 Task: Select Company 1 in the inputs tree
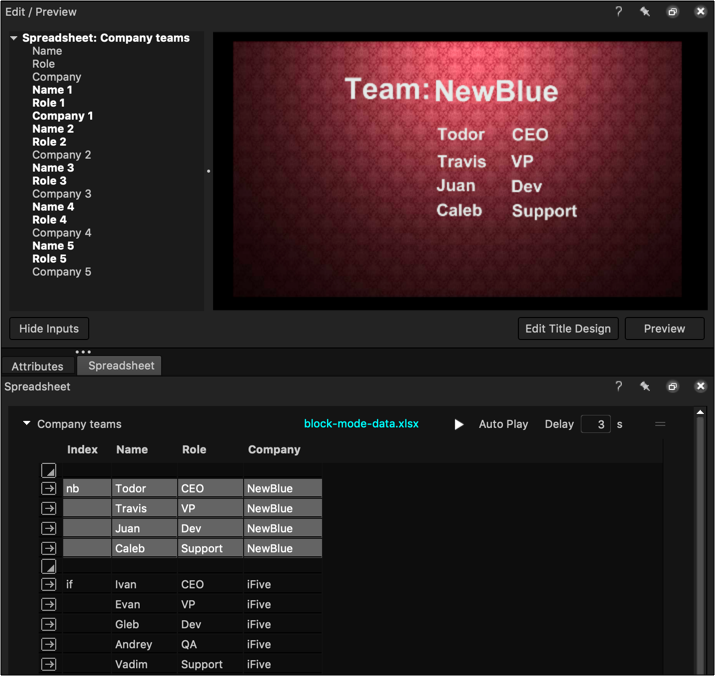tap(62, 116)
